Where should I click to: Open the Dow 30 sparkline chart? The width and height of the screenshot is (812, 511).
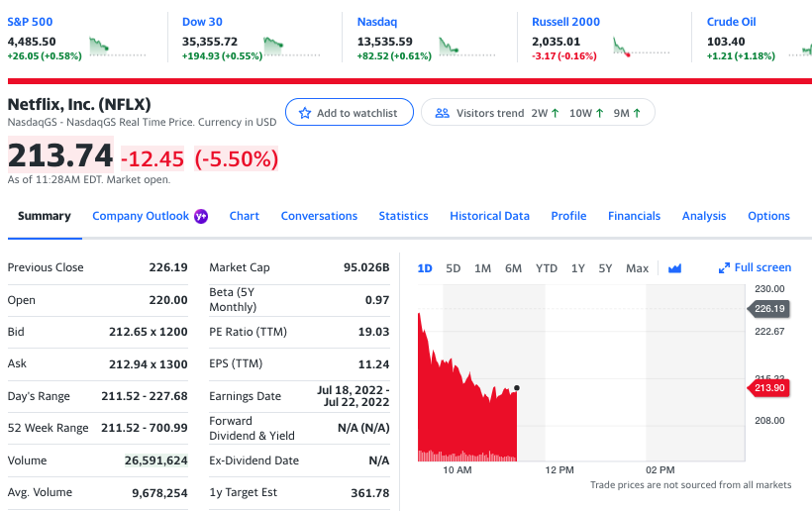[291, 47]
